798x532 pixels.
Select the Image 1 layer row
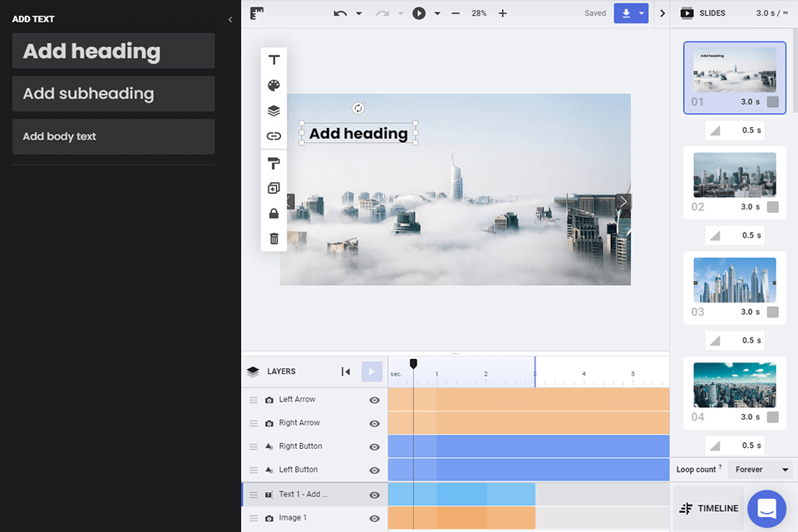[314, 518]
